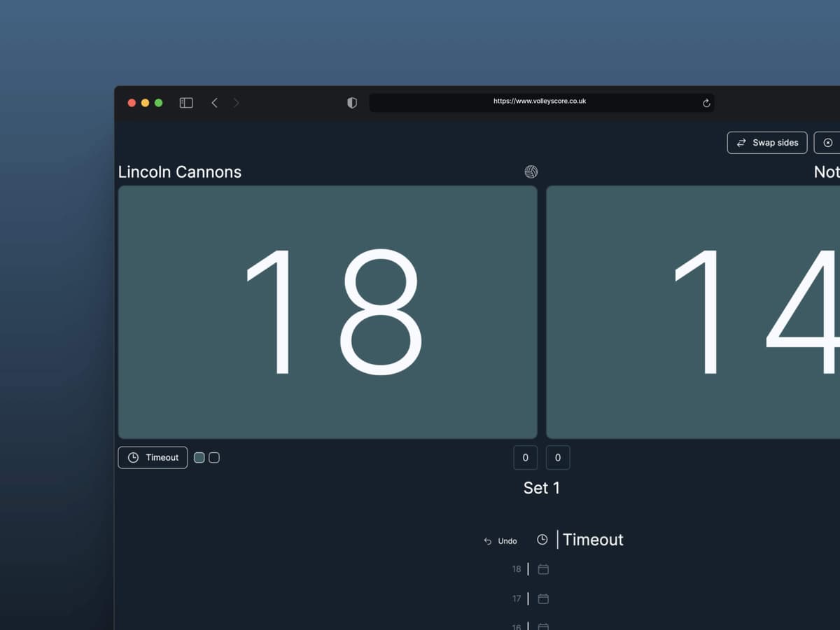
Task: Select the clock icon next to Timeout heading
Action: tap(542, 539)
